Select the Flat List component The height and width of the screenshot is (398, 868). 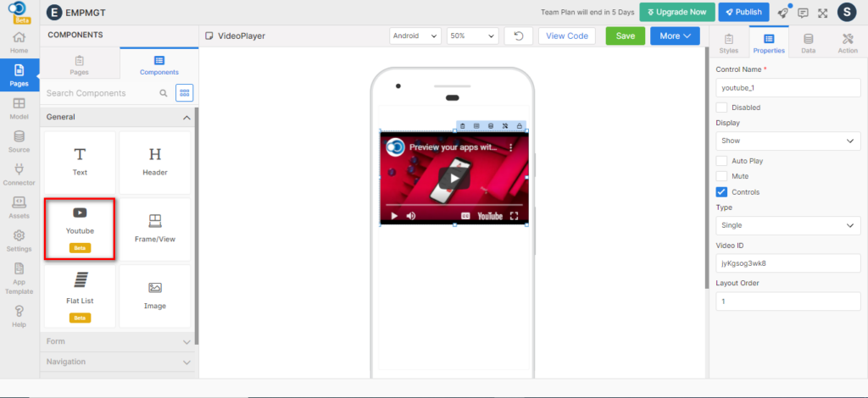80,296
